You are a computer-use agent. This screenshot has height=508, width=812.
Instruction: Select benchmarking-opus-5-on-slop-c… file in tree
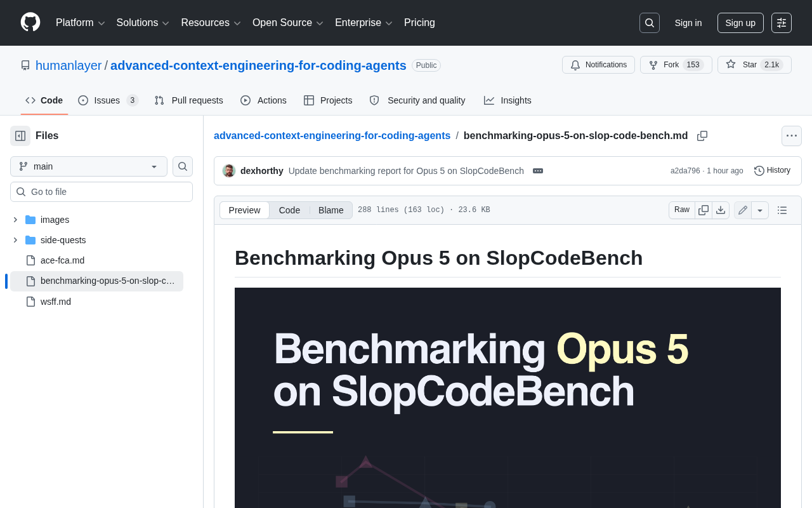pos(96,281)
